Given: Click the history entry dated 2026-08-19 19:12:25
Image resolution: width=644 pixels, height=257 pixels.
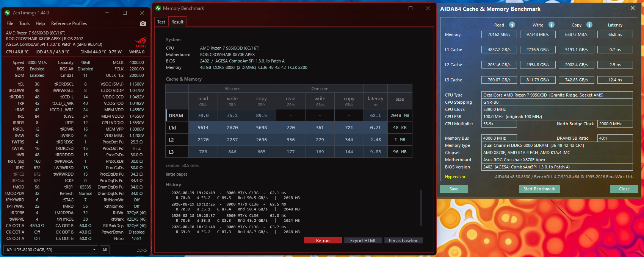Looking at the screenshot, I should [x=235, y=207].
